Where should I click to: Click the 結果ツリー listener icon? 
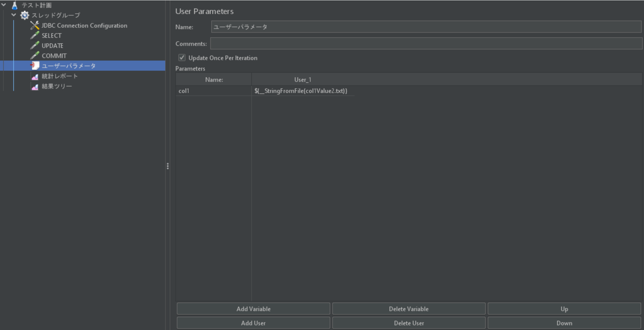35,87
